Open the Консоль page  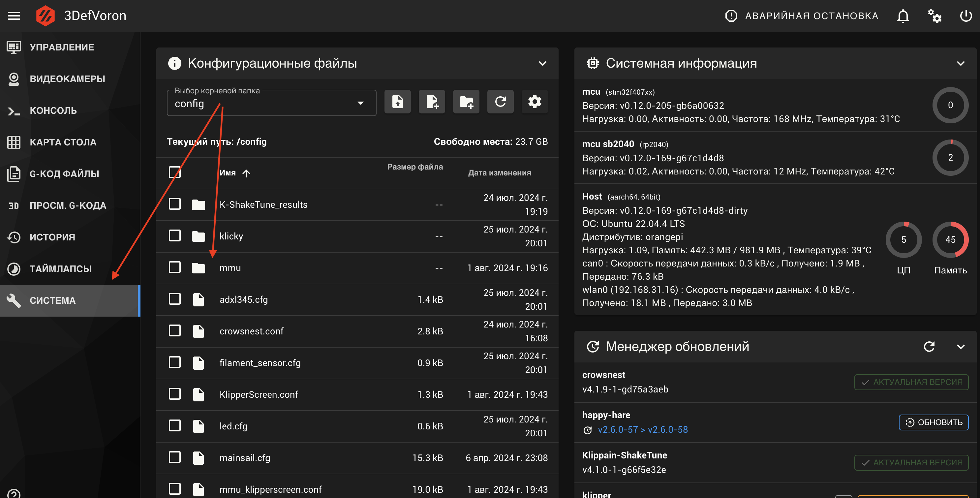(70, 111)
